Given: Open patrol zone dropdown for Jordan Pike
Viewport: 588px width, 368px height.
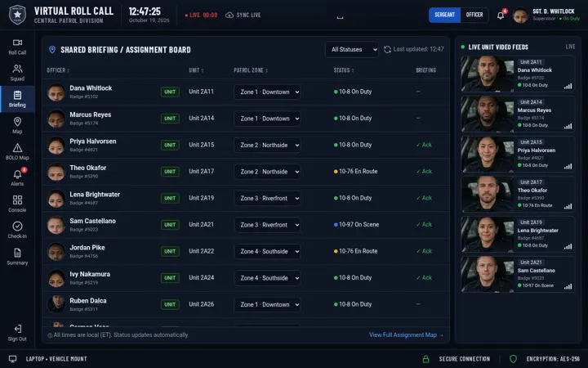Looking at the screenshot, I should (x=267, y=251).
